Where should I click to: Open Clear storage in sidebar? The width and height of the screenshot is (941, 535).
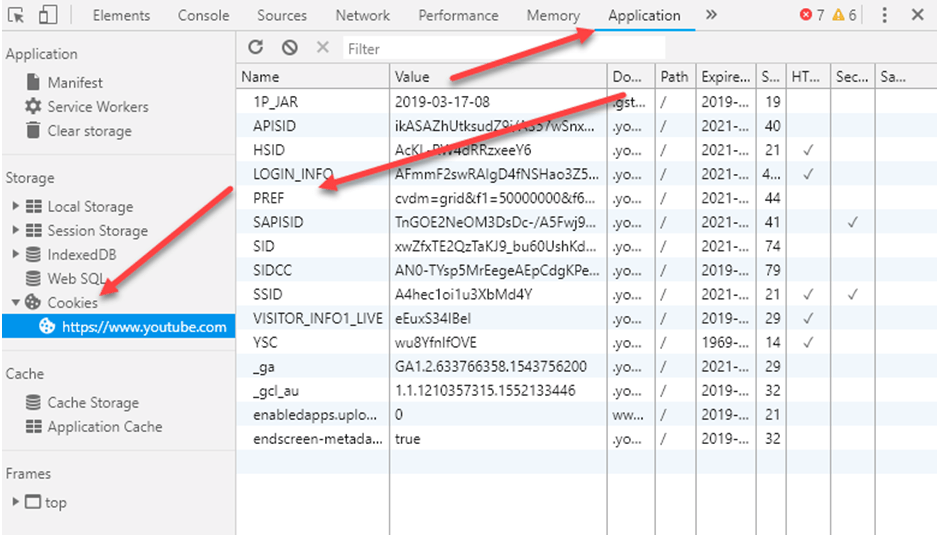click(89, 131)
